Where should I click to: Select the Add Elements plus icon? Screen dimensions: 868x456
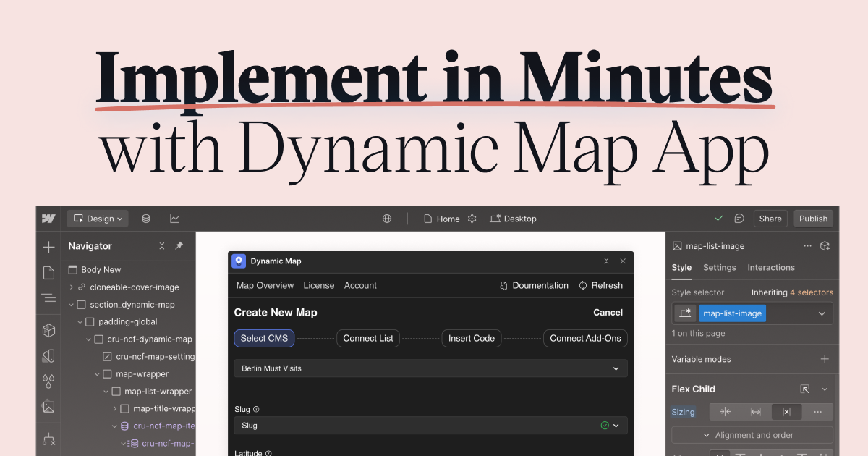click(x=48, y=248)
